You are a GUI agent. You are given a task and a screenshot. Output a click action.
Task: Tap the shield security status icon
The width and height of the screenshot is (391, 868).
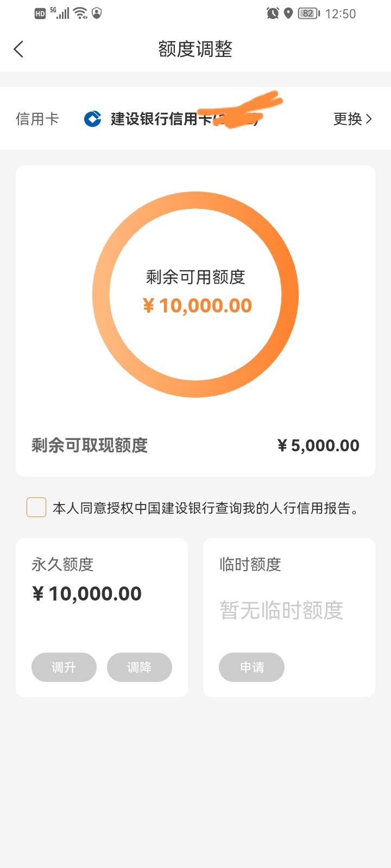(97, 13)
